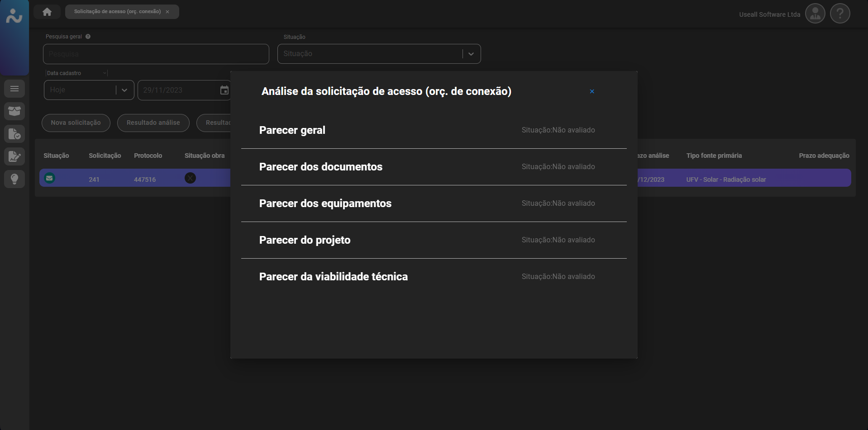Click the lightbulb sidebar icon
This screenshot has width=868, height=430.
click(x=14, y=179)
